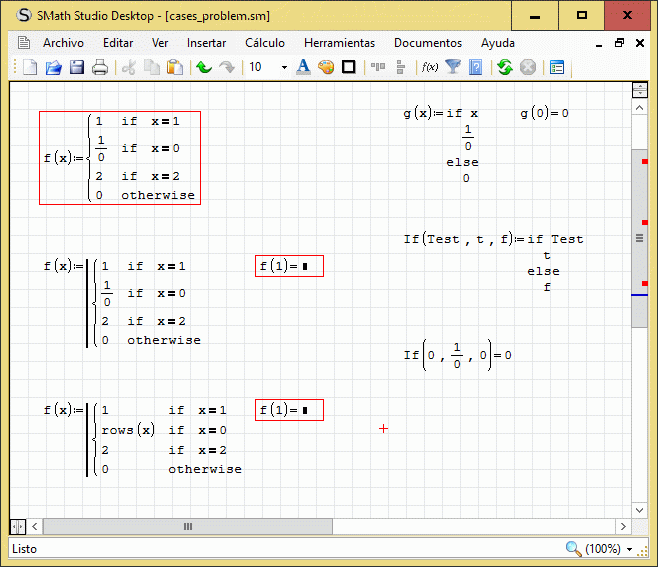
Task: Open background color palette icon
Action: [326, 67]
